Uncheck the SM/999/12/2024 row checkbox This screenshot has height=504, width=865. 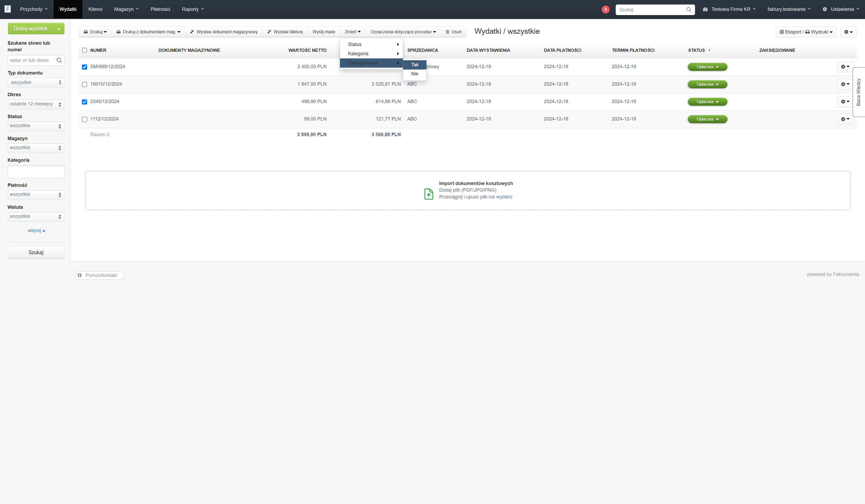click(84, 67)
